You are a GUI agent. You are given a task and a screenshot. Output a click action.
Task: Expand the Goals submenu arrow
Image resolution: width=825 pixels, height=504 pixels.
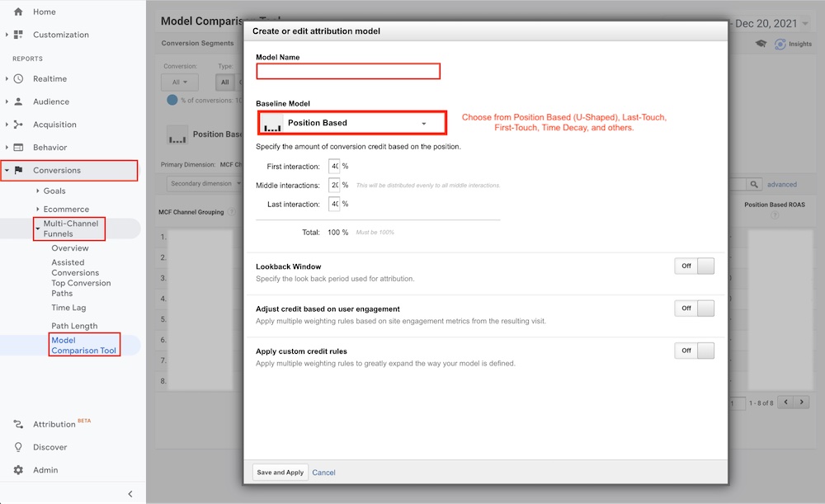(x=37, y=191)
